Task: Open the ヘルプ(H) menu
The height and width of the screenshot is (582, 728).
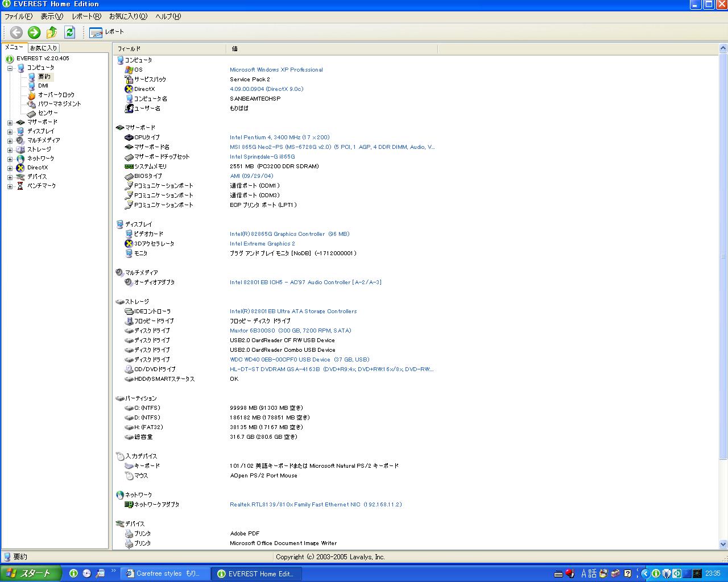Action: 168,16
